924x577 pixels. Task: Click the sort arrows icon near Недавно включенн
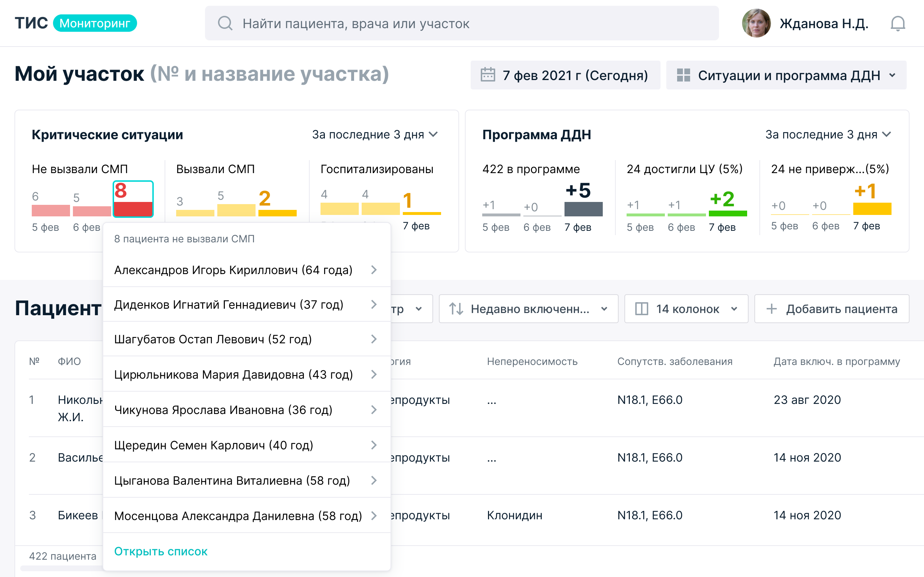456,309
